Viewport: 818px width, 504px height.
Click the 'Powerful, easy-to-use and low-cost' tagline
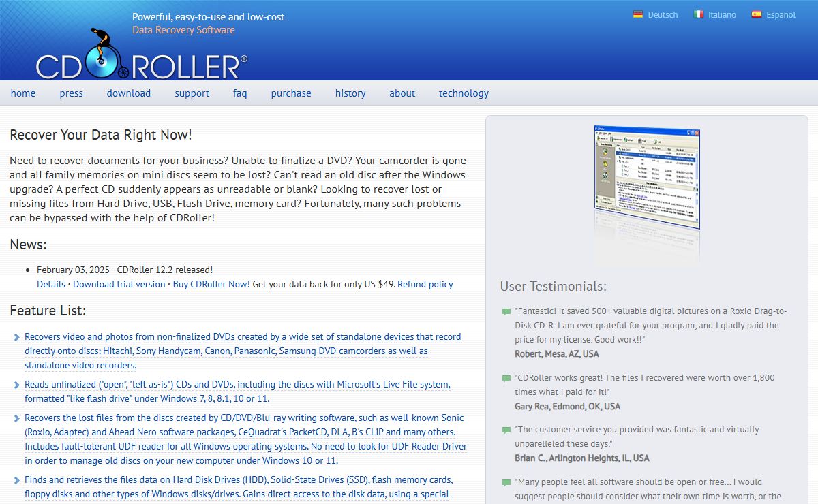(209, 16)
